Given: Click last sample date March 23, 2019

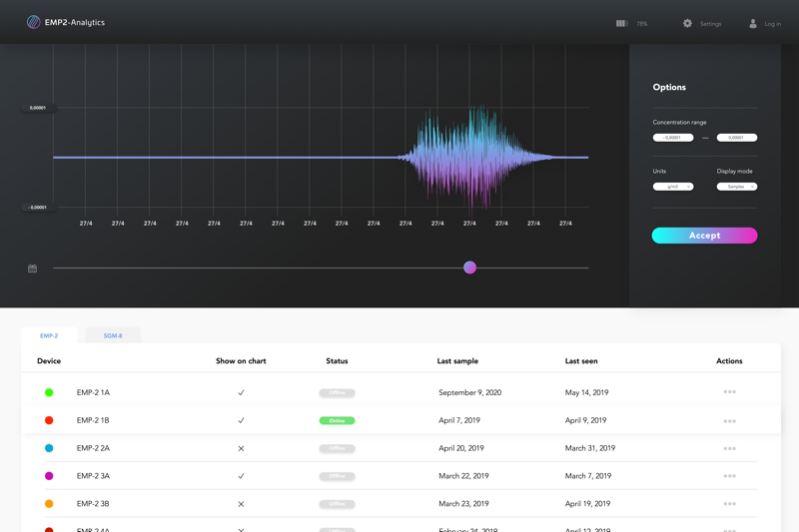Looking at the screenshot, I should click(463, 503).
